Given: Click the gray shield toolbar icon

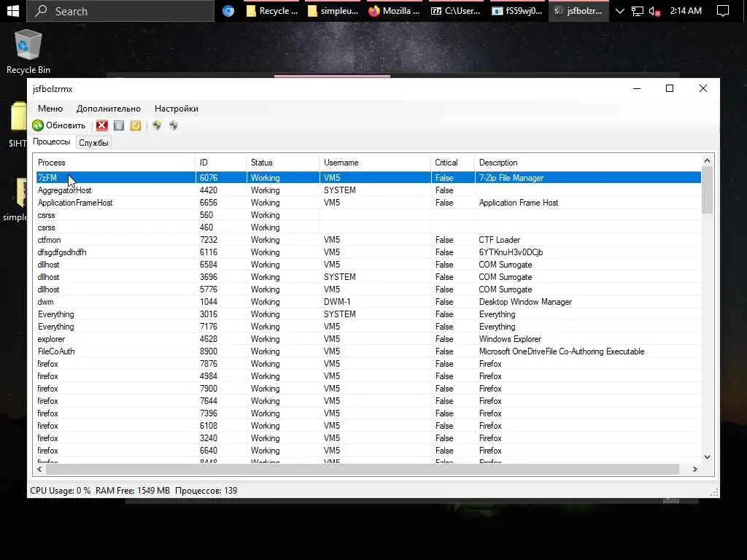Looking at the screenshot, I should (174, 125).
